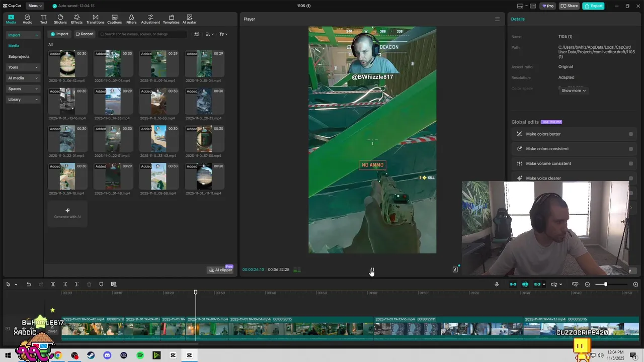
Task: Toggle Make voice clearer option
Action: pos(631,178)
